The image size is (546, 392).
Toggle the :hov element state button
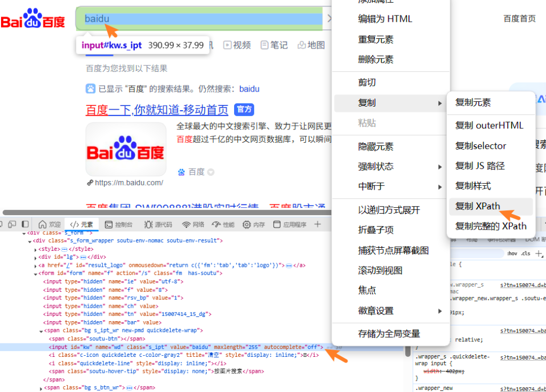click(512, 254)
